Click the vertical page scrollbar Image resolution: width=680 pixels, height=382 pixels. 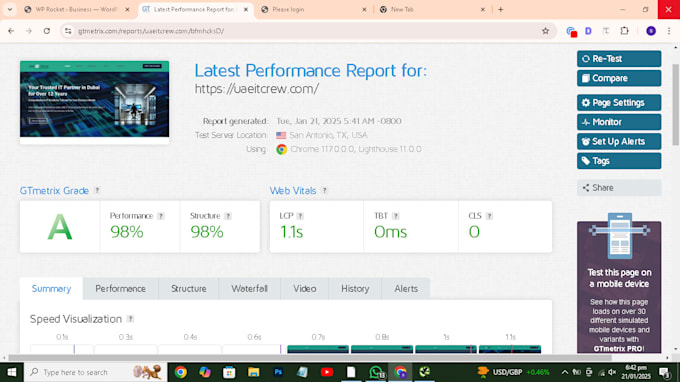click(x=676, y=104)
